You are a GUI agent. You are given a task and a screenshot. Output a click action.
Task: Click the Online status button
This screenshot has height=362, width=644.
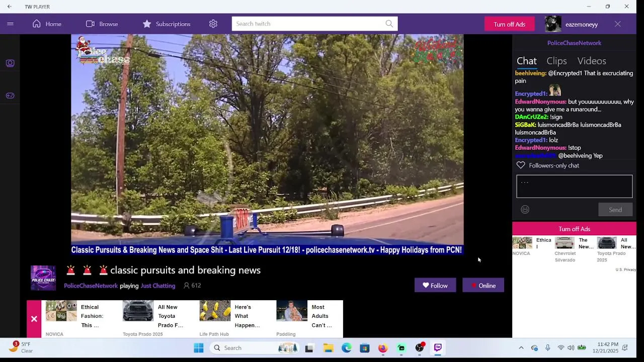[x=483, y=285]
